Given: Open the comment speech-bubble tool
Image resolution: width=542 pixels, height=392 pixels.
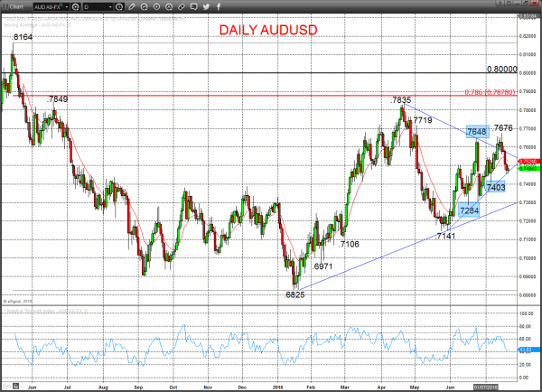Looking at the screenshot, I should pyautogui.click(x=194, y=7).
